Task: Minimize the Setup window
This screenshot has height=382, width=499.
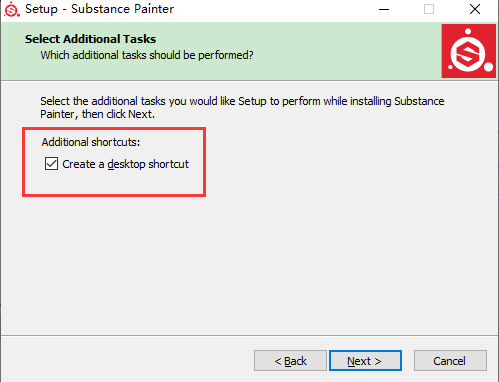Action: click(x=384, y=9)
